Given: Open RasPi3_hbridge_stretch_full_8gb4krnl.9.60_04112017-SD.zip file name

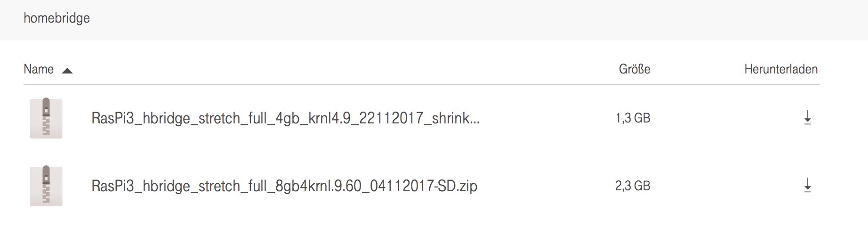Looking at the screenshot, I should (284, 186).
